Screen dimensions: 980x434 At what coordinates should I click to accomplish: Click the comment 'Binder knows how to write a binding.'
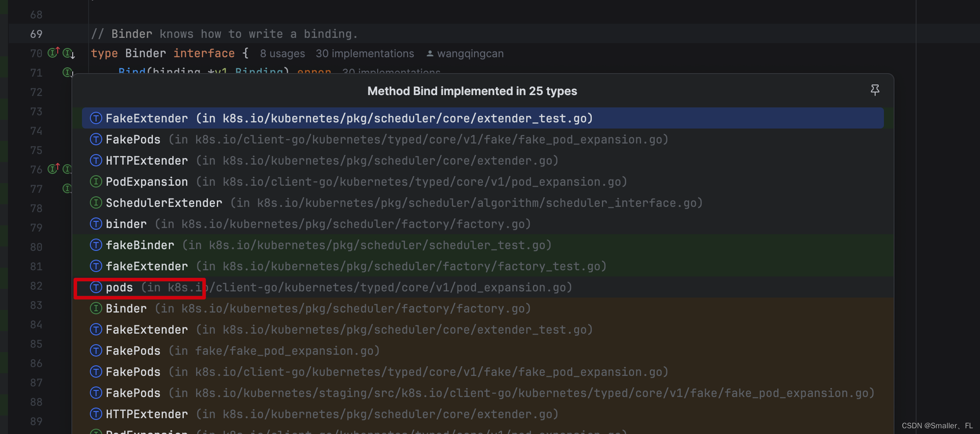click(224, 34)
